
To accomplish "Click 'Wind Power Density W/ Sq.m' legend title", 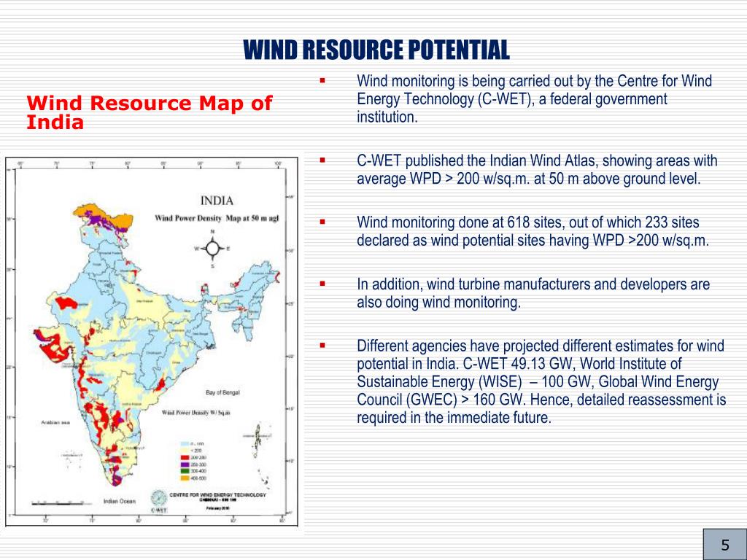I will 196,413.
